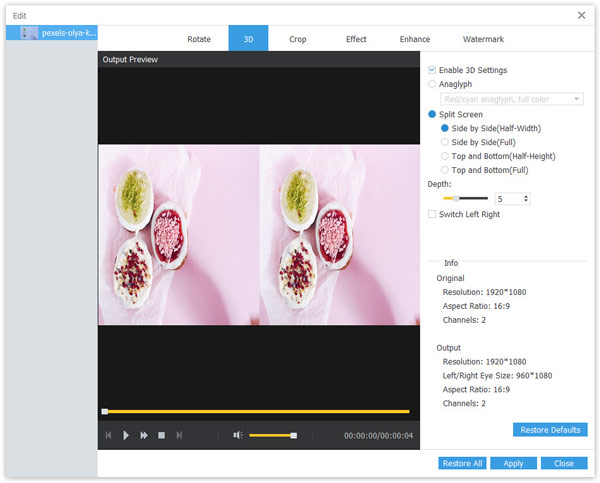Screen dimensions: 600x483
Task: Click the 00:00:00/00:00:04 time display
Action: (378, 436)
